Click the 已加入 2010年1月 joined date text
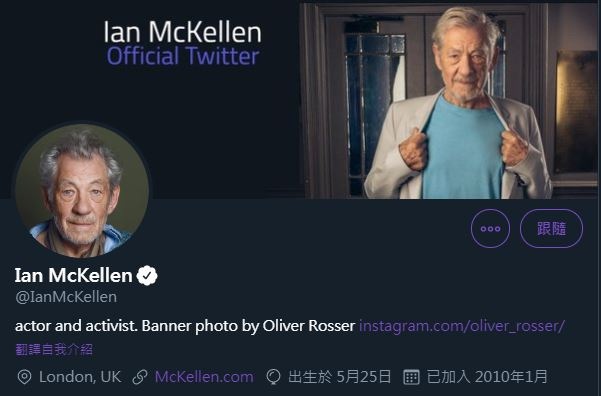Screen dimensions: 601x396 point(487,377)
